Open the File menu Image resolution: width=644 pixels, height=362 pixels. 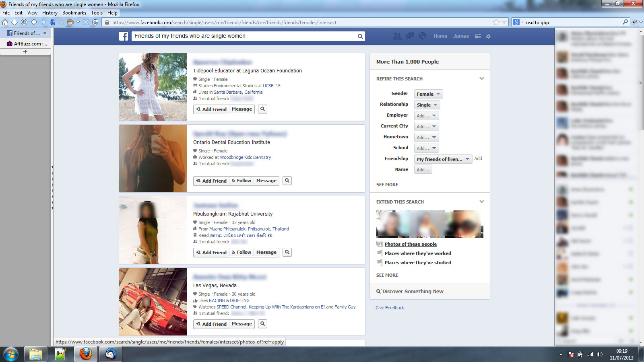coord(6,13)
